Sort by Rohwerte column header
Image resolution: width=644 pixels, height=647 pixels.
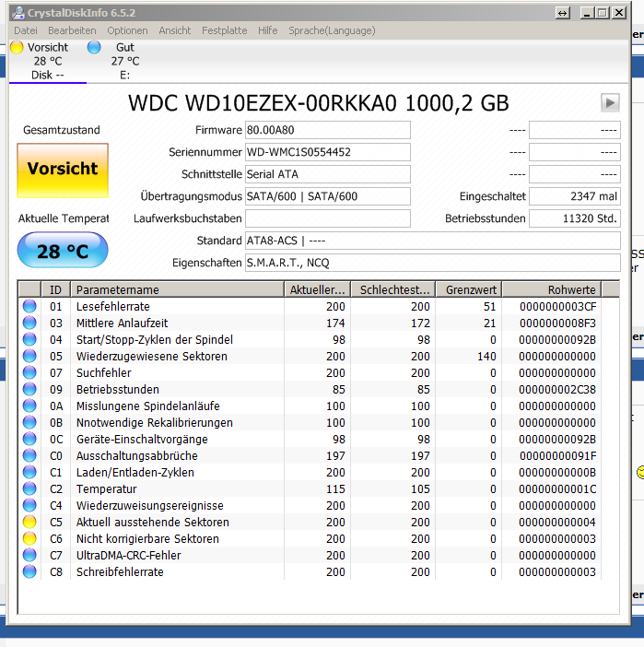(552, 289)
